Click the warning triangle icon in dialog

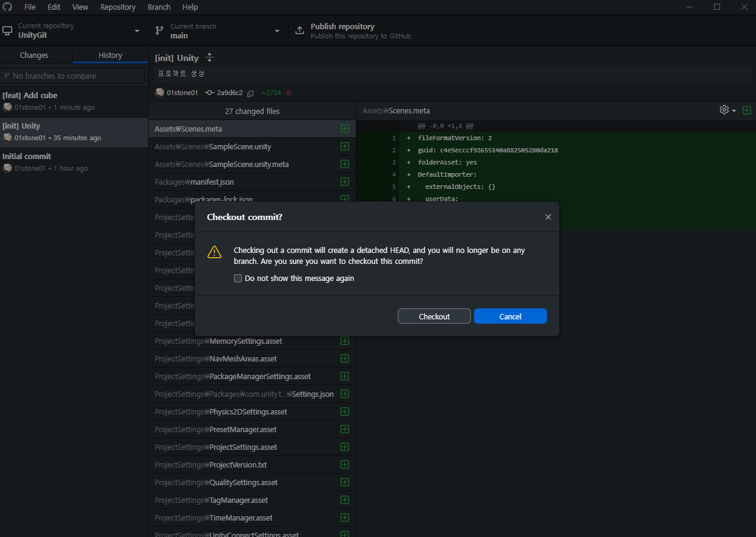[214, 252]
